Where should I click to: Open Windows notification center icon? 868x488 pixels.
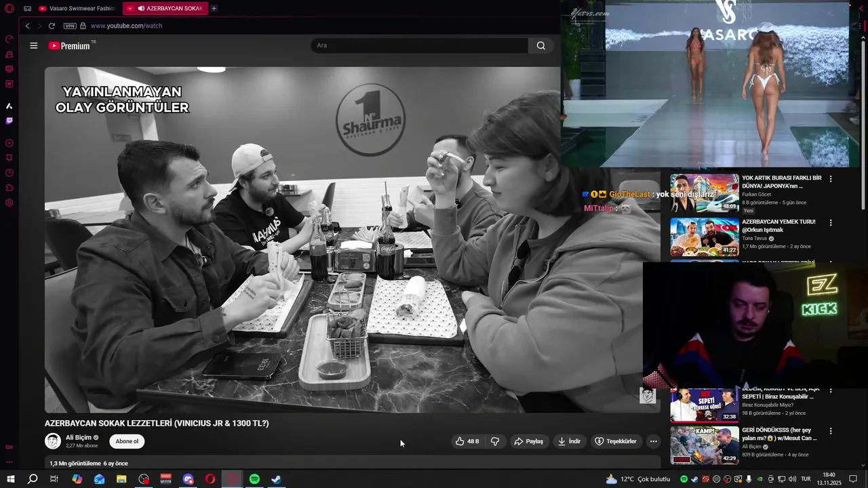click(853, 479)
